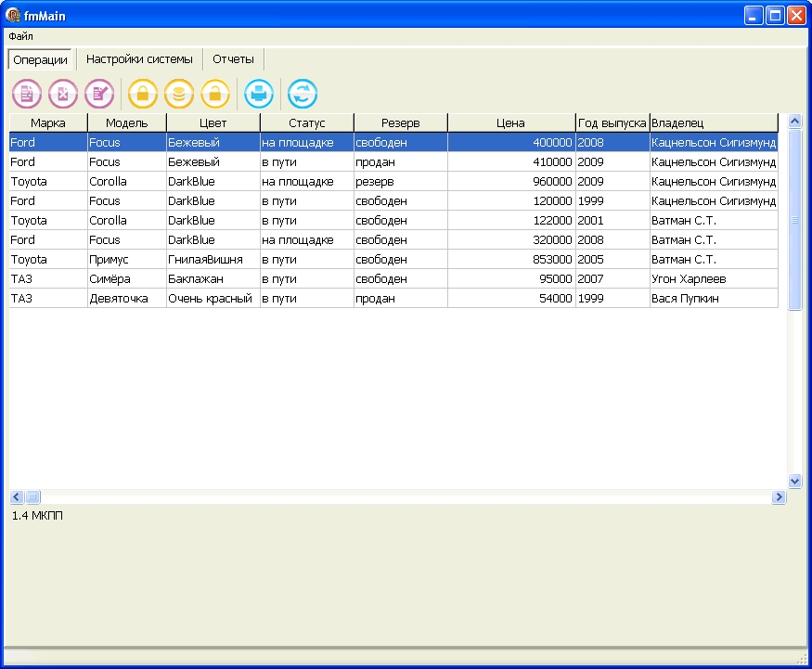Click the Год выпуска column header

612,122
